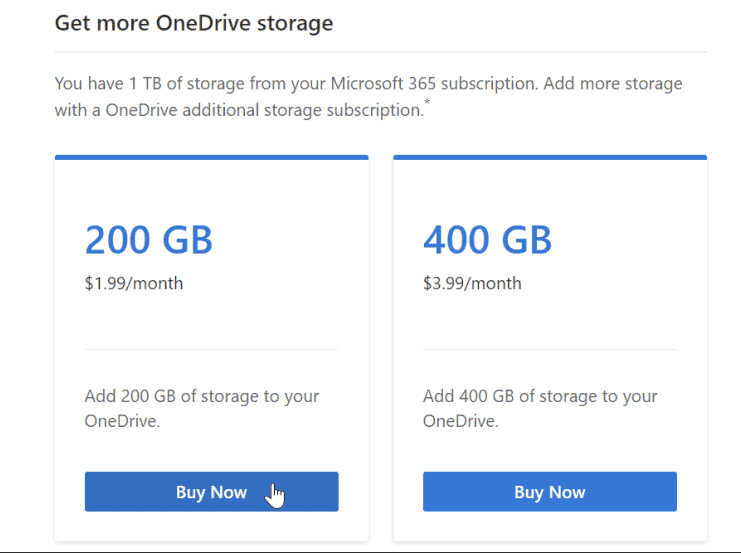This screenshot has width=741, height=553.
Task: Click Buy Now for the 400 GB plan
Action: click(x=549, y=492)
